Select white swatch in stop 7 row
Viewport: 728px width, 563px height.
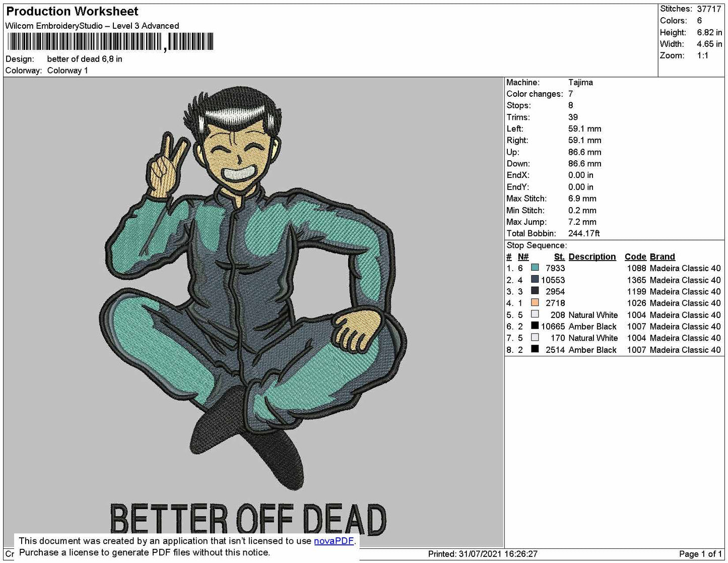click(535, 337)
